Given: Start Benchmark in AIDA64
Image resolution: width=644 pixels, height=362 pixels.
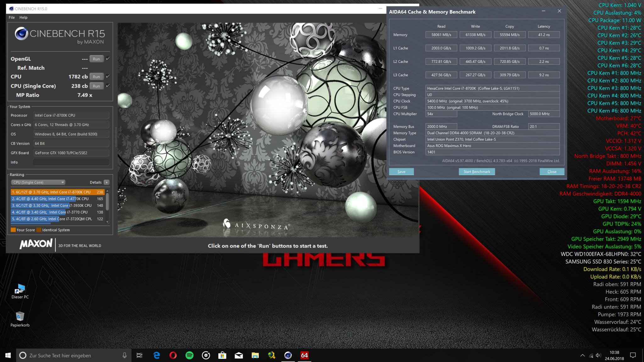Looking at the screenshot, I should (477, 172).
